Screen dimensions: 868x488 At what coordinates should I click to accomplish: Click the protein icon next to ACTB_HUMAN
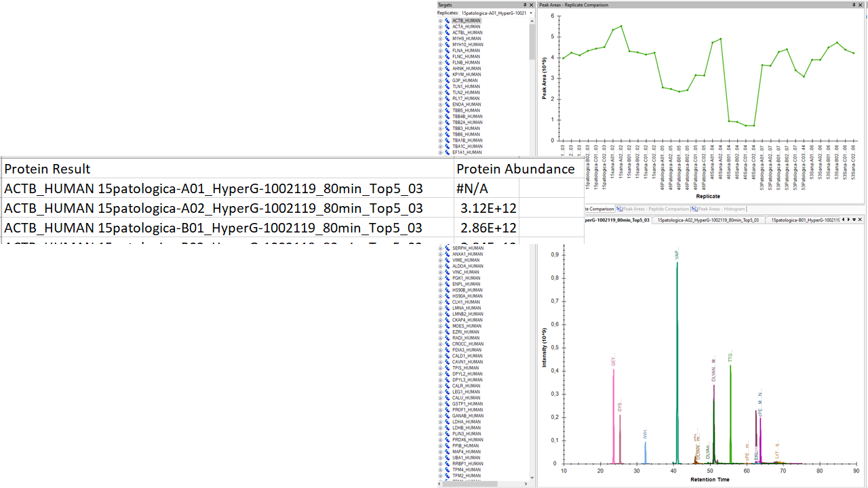pyautogui.click(x=447, y=21)
